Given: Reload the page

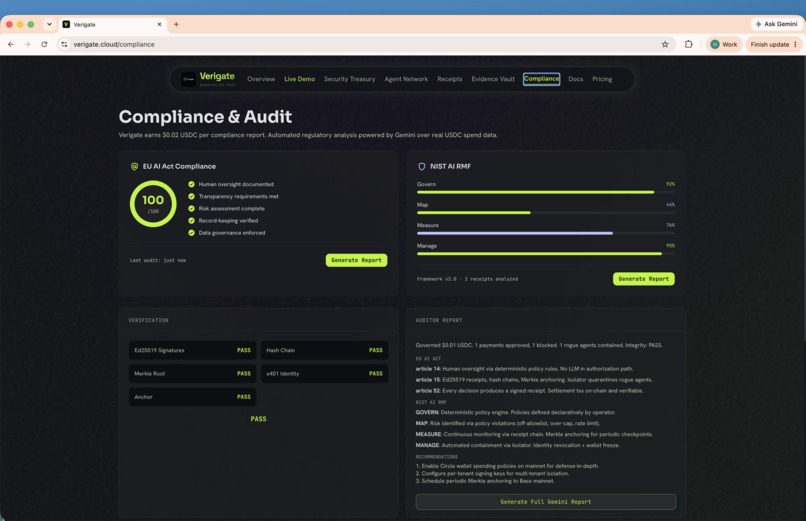Looking at the screenshot, I should (44, 44).
